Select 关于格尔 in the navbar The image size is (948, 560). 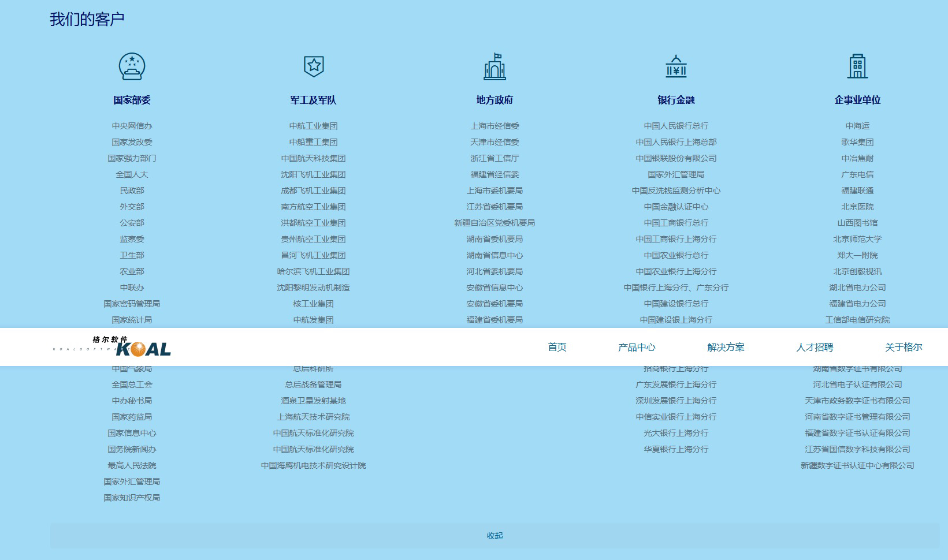tap(904, 347)
